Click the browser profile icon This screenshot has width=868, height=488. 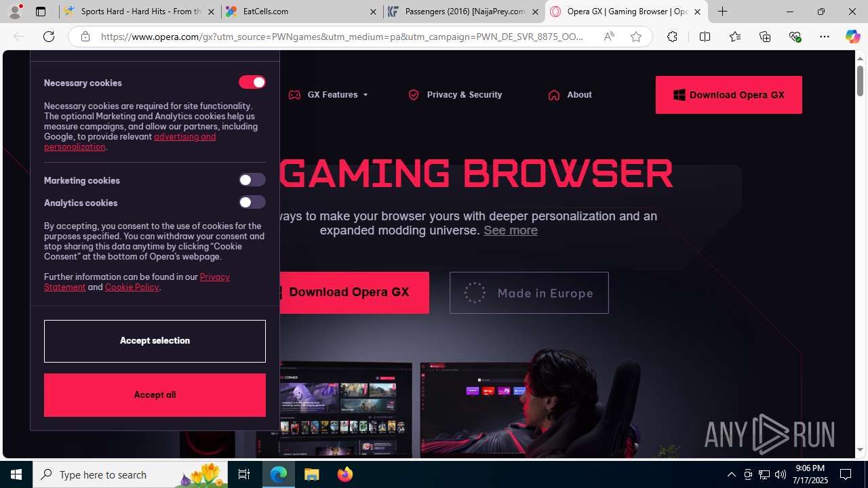coord(15,12)
